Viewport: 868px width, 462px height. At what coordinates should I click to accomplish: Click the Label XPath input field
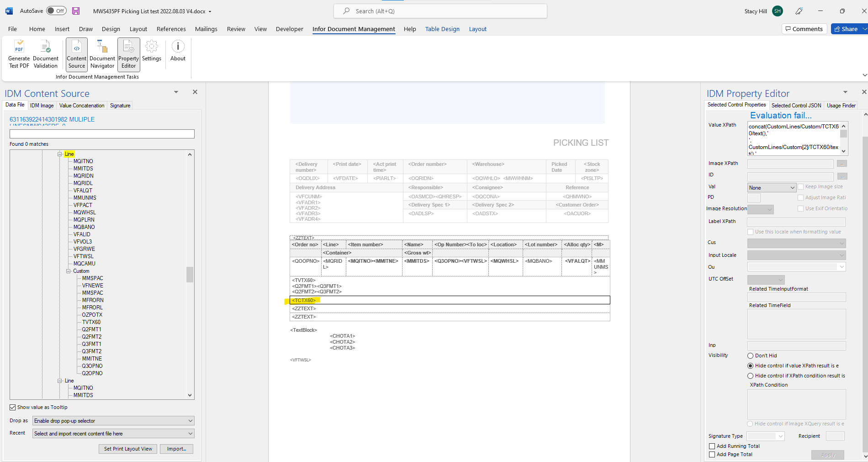pos(796,222)
